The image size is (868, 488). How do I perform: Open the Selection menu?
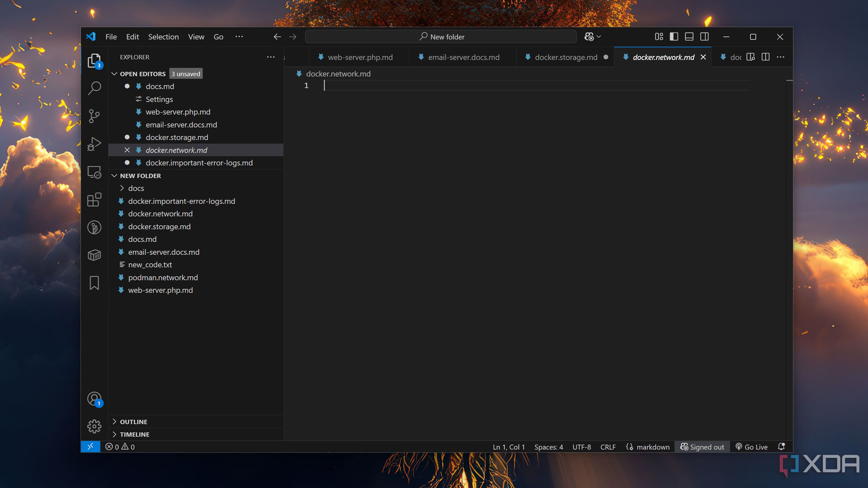(163, 37)
